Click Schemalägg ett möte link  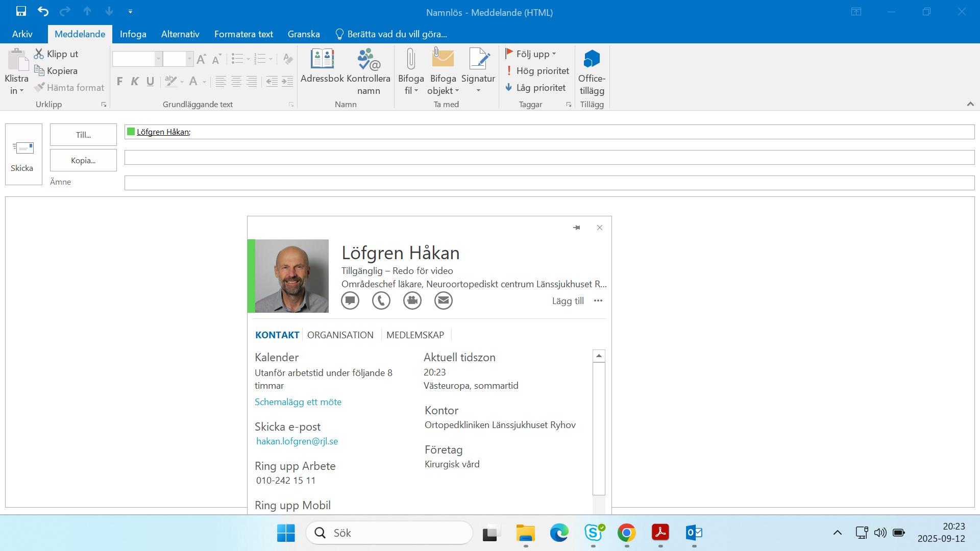pyautogui.click(x=298, y=402)
